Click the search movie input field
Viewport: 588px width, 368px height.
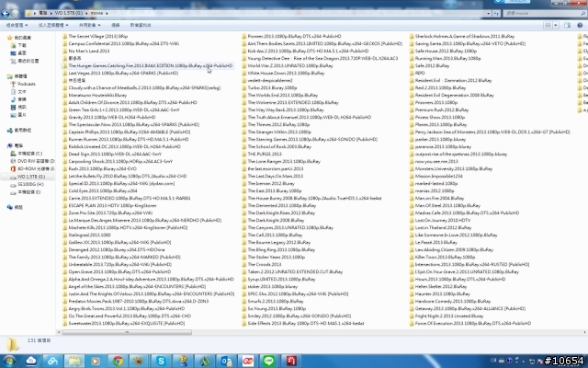(x=544, y=13)
